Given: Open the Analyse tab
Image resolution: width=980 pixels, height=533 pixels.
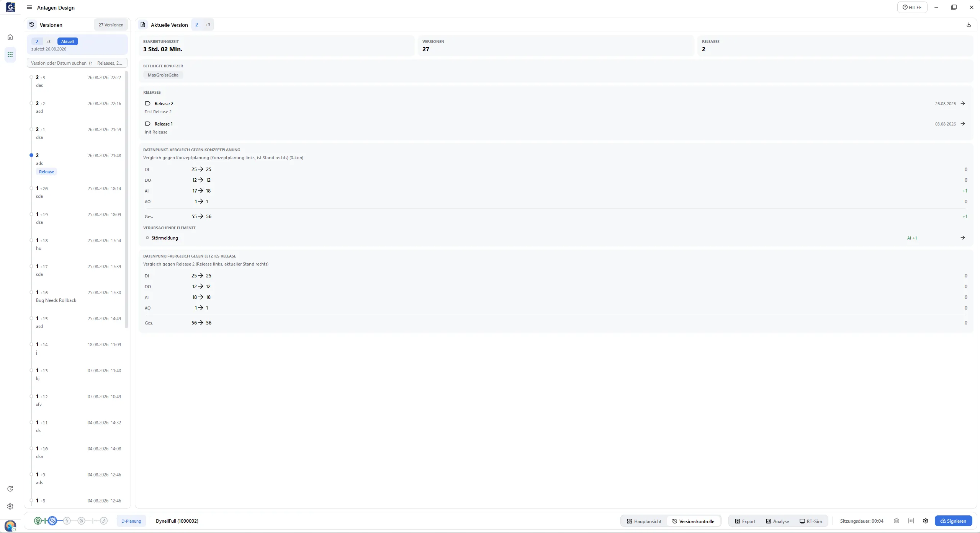Looking at the screenshot, I should tap(777, 521).
